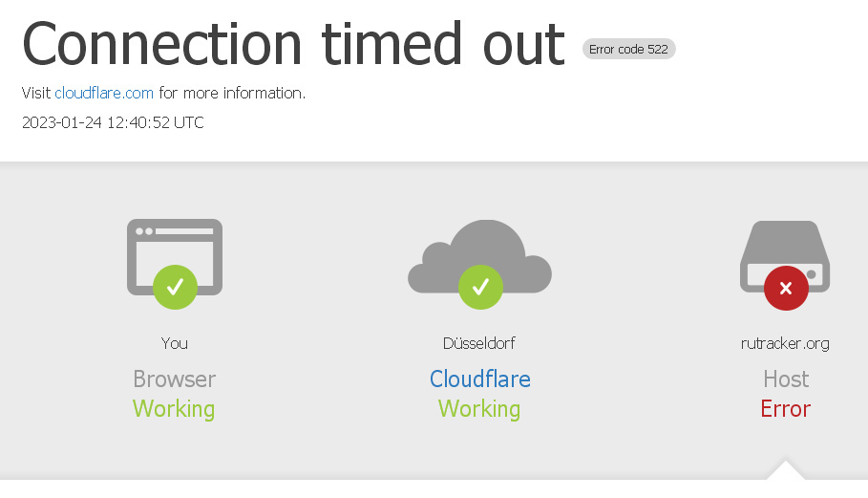This screenshot has height=498, width=868.
Task: Click the green Working status under Browser
Action: click(174, 409)
